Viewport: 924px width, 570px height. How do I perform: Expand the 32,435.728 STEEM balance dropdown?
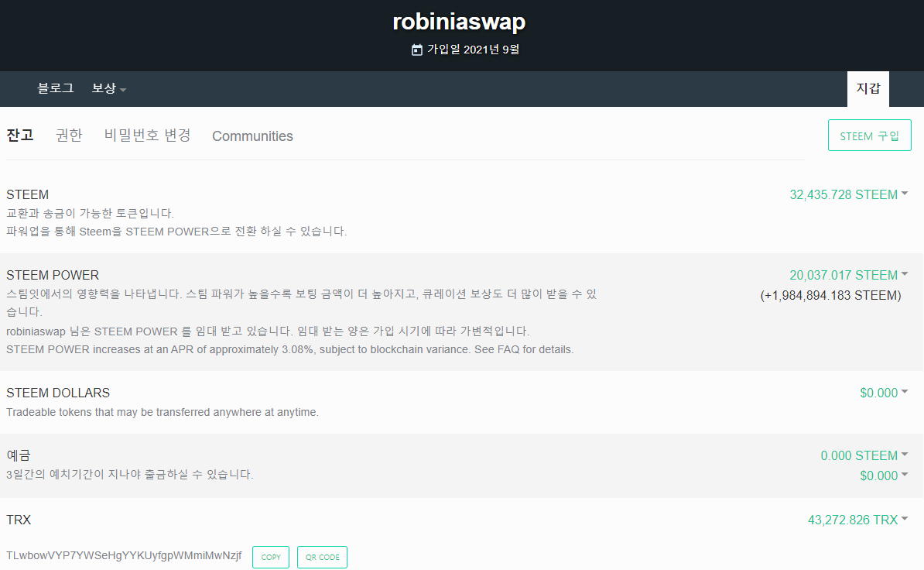(x=849, y=194)
